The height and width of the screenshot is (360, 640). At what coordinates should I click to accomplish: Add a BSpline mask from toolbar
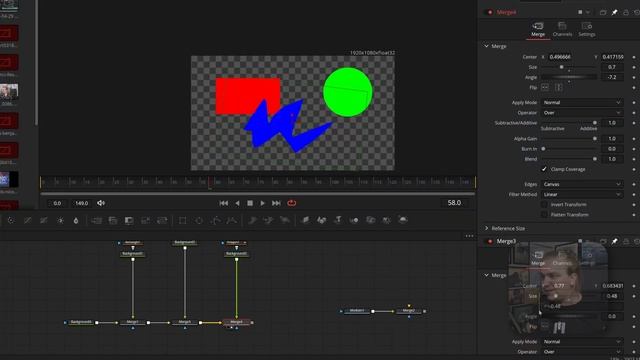tap(231, 220)
